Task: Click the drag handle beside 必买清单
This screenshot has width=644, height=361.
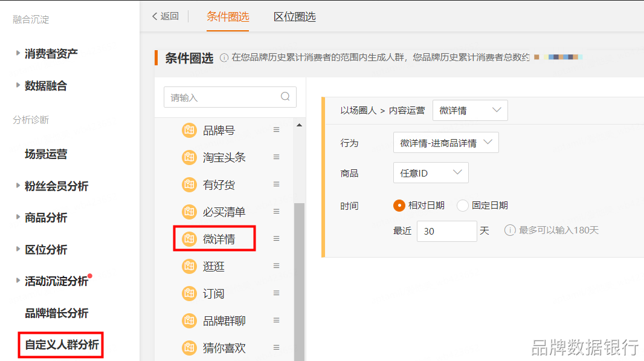Action: (276, 212)
